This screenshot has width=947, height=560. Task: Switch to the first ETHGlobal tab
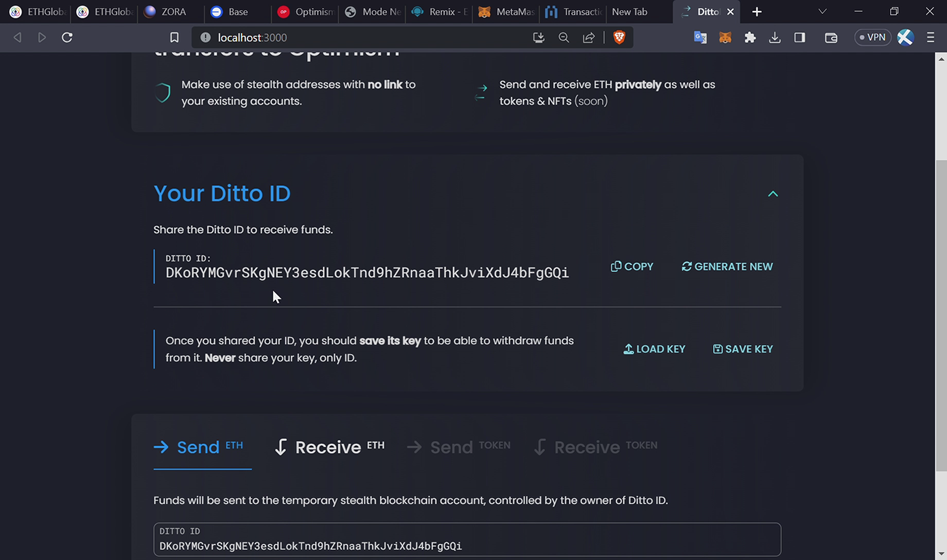coord(37,12)
